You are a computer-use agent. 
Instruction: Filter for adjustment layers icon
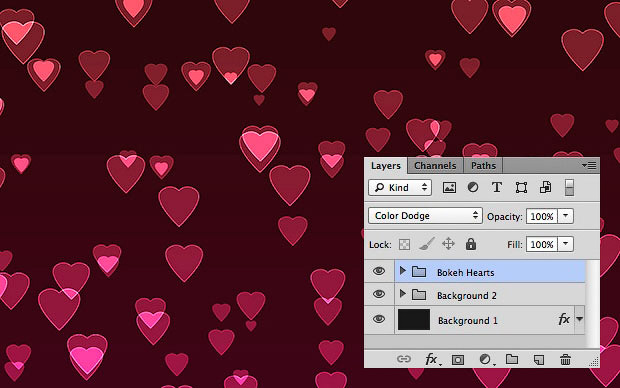click(x=473, y=187)
